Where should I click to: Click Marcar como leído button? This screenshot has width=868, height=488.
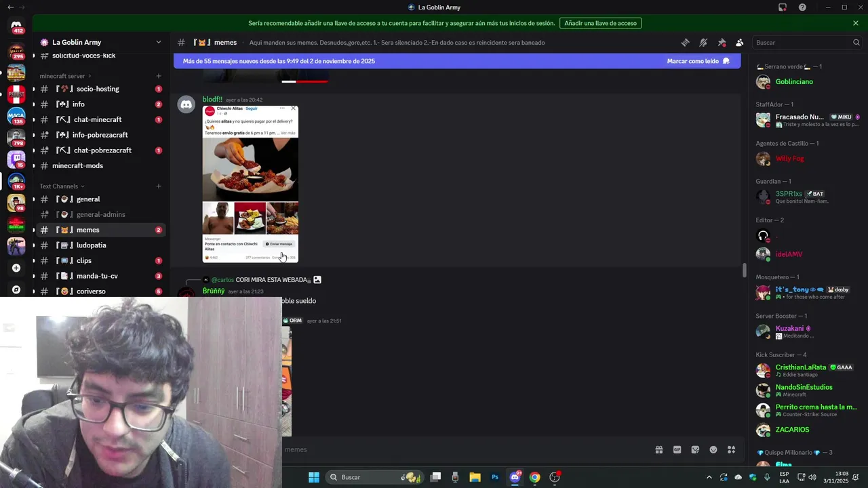(698, 61)
